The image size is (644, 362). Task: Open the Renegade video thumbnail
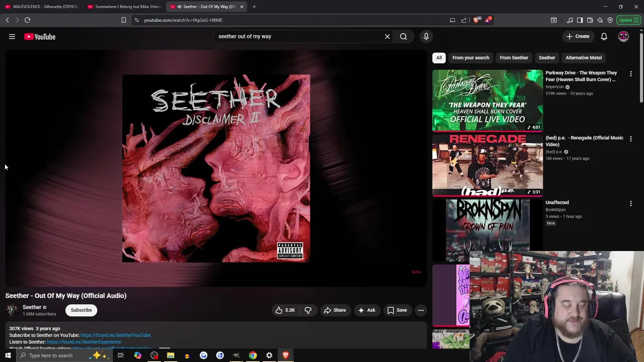488,165
